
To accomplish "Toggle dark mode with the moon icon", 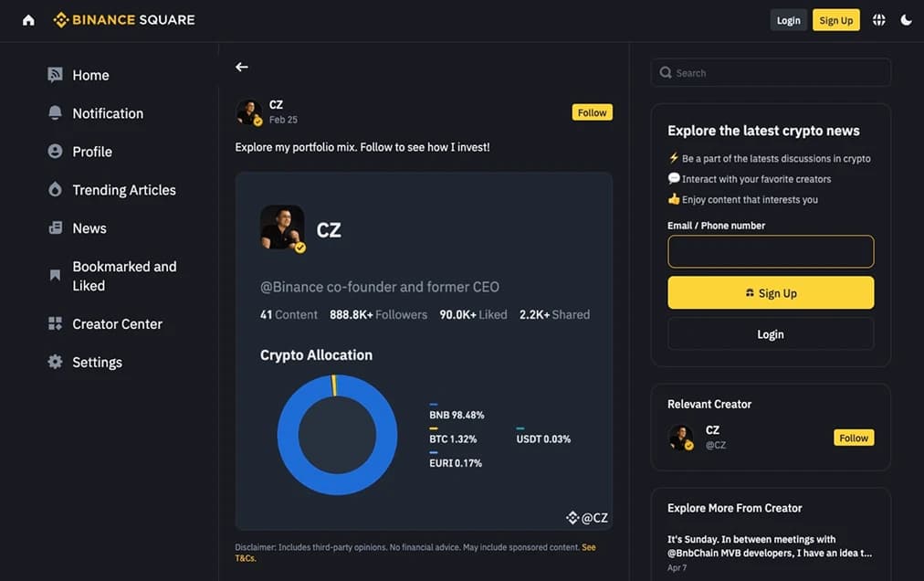I will tap(906, 19).
